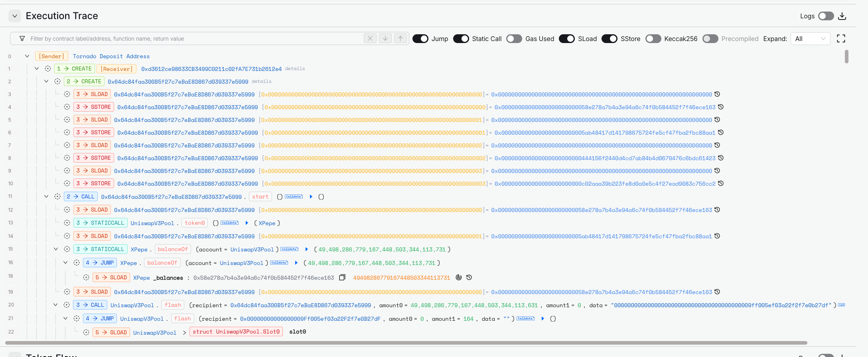This screenshot has width=868, height=357.
Task: Collapse the Execution Trace section
Action: coord(15,16)
